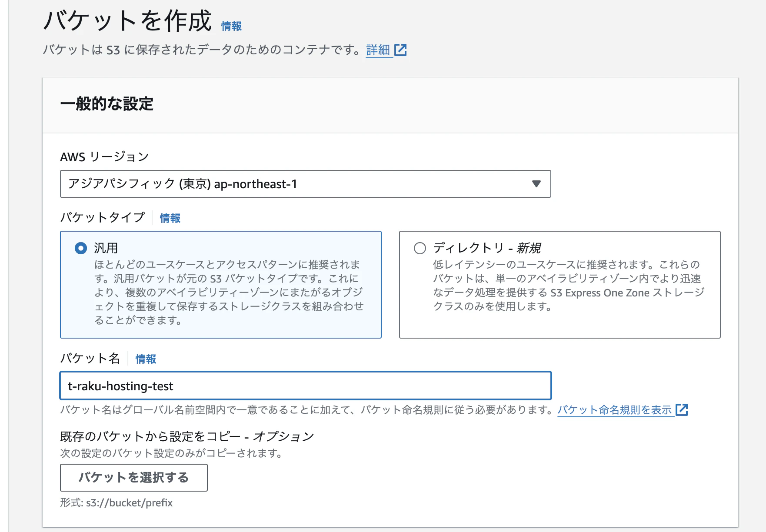Click the 詳細 link in the description
The image size is (766, 532).
(x=377, y=50)
